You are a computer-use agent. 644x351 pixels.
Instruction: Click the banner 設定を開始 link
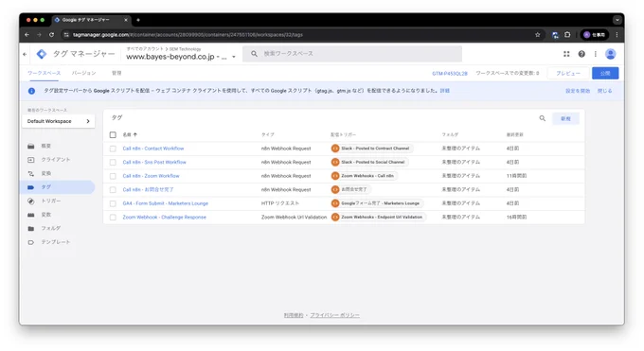point(578,91)
